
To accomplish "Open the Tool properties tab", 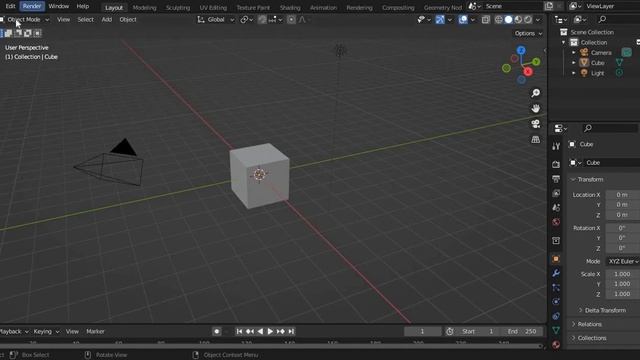I will [556, 146].
